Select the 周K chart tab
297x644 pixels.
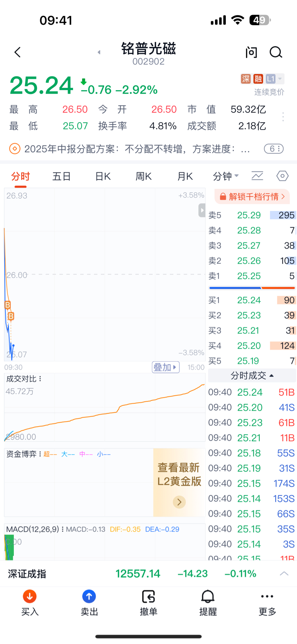coord(143,176)
